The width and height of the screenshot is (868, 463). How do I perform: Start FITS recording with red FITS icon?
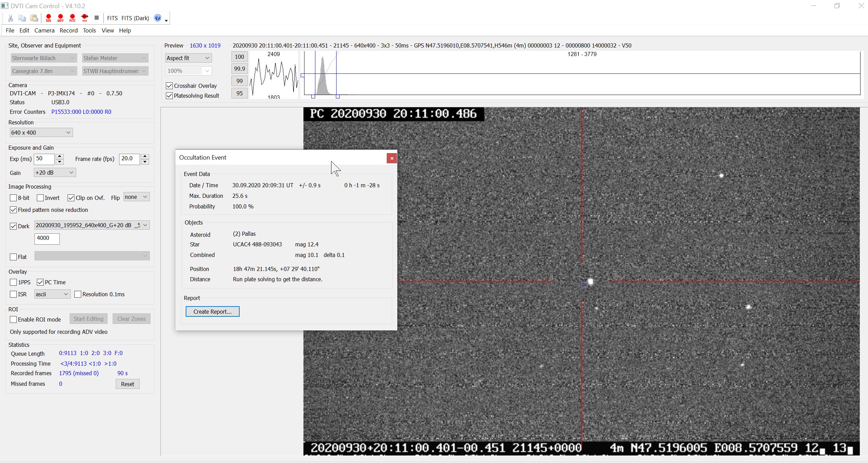coord(72,18)
